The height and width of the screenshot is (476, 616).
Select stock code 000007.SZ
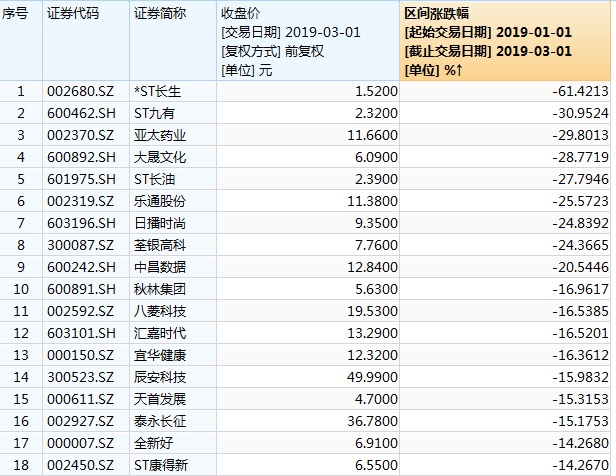[86, 443]
